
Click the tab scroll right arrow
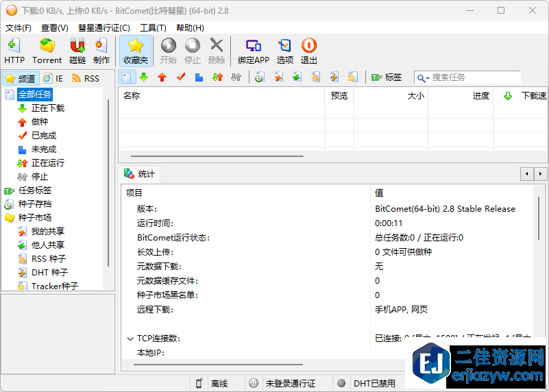(x=540, y=173)
